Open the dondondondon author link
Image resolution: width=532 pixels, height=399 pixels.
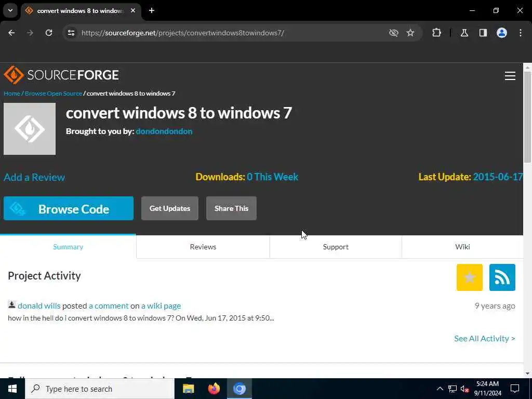[x=164, y=131]
